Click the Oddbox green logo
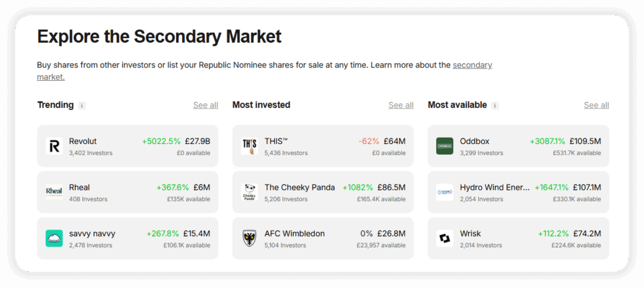The height and width of the screenshot is (287, 644). [x=445, y=146]
